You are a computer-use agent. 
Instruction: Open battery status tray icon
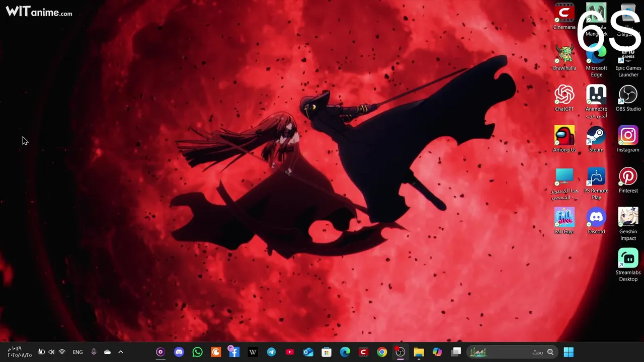coord(41,352)
